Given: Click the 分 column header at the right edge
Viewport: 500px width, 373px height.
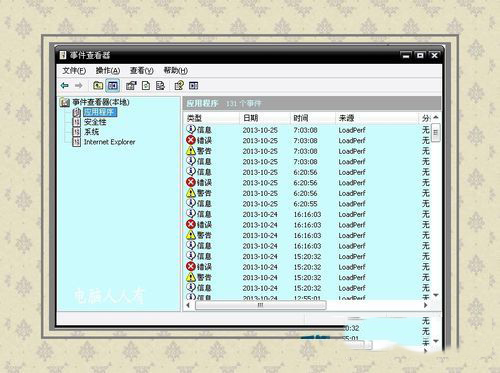Looking at the screenshot, I should coord(426,118).
